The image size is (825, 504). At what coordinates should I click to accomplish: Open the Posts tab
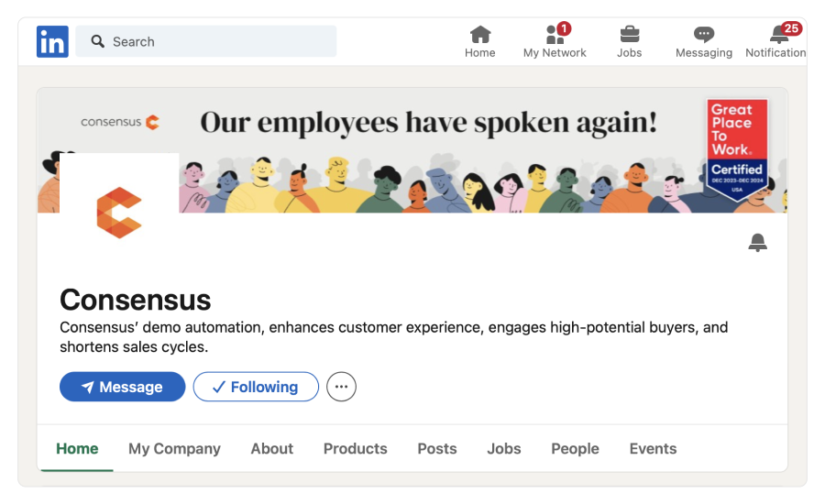coord(436,449)
